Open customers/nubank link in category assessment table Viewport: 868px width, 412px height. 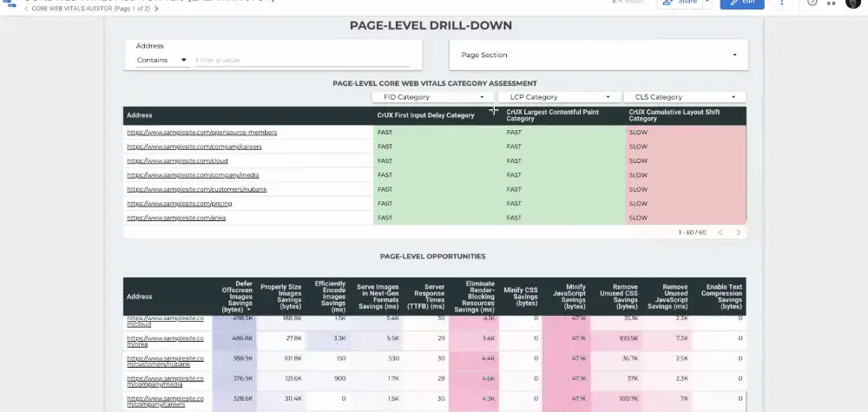pyautogui.click(x=196, y=189)
